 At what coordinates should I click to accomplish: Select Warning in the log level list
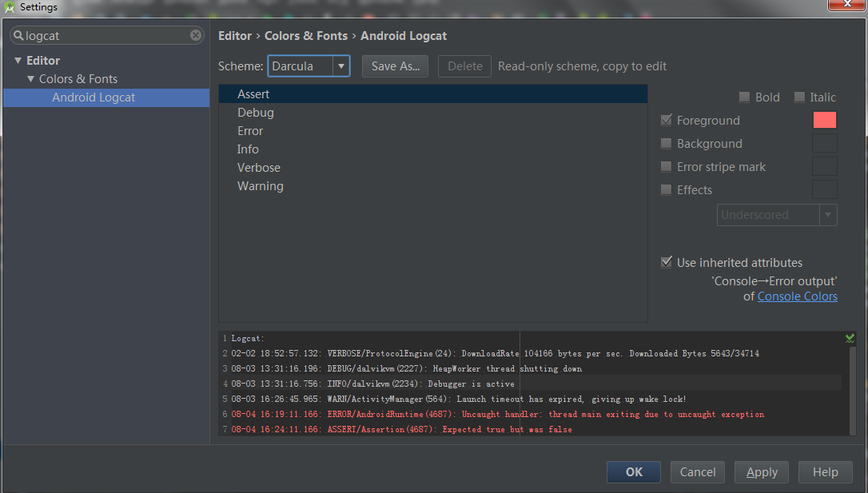point(433,186)
